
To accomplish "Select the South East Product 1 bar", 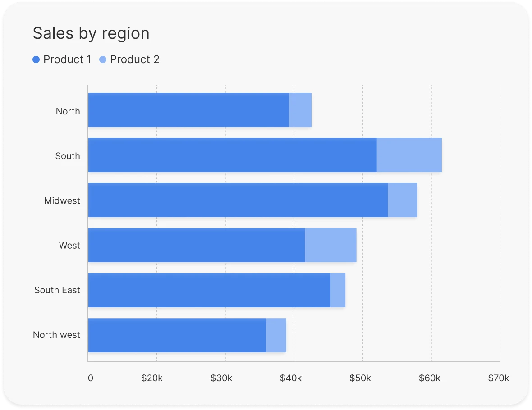I will coord(209,290).
